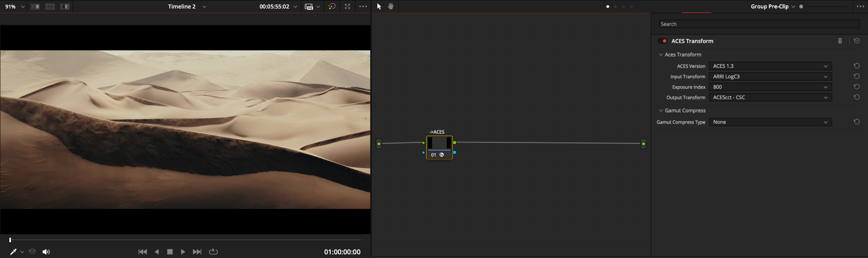Image resolution: width=868 pixels, height=258 pixels.
Task: Reset the Gamut Compress Type parameter
Action: tap(857, 122)
